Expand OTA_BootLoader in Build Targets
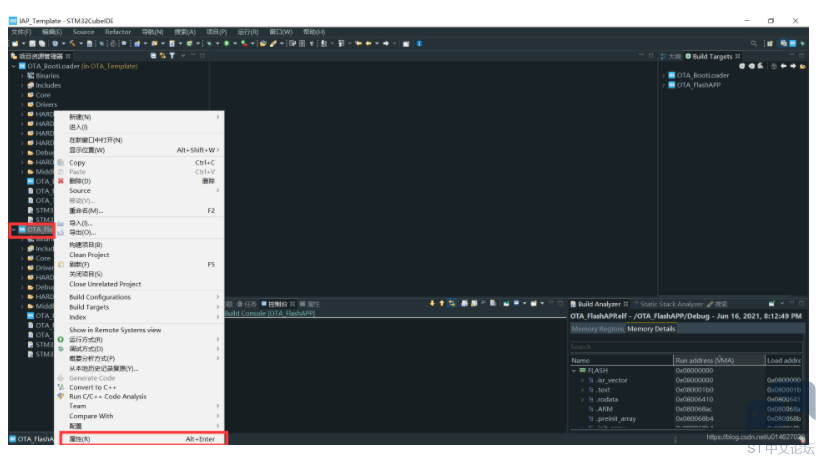Viewport: 824px width, 464px height. pyautogui.click(x=664, y=76)
